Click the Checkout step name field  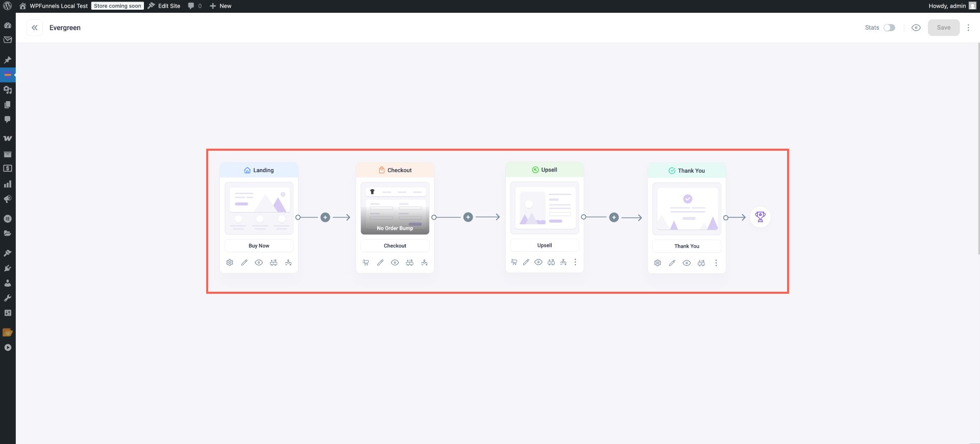(x=395, y=246)
